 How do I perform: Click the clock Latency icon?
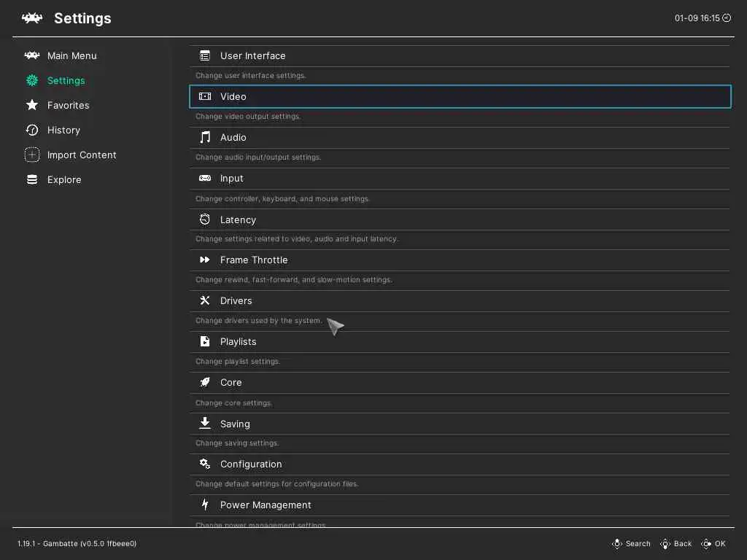[205, 219]
